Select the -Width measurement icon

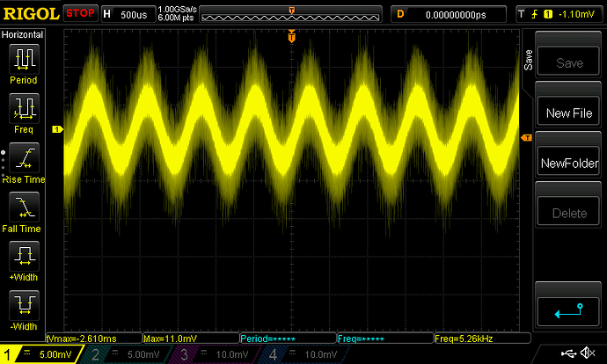point(24,305)
